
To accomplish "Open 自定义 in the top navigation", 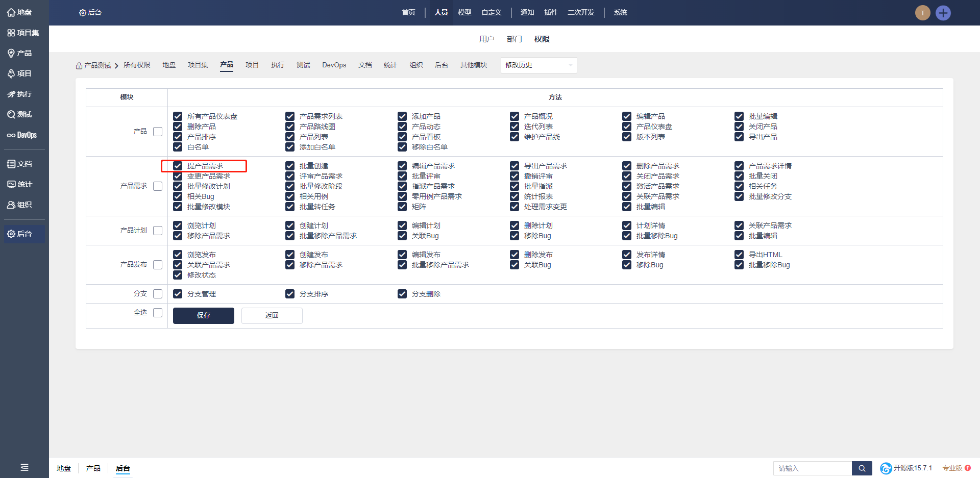I will click(x=492, y=13).
